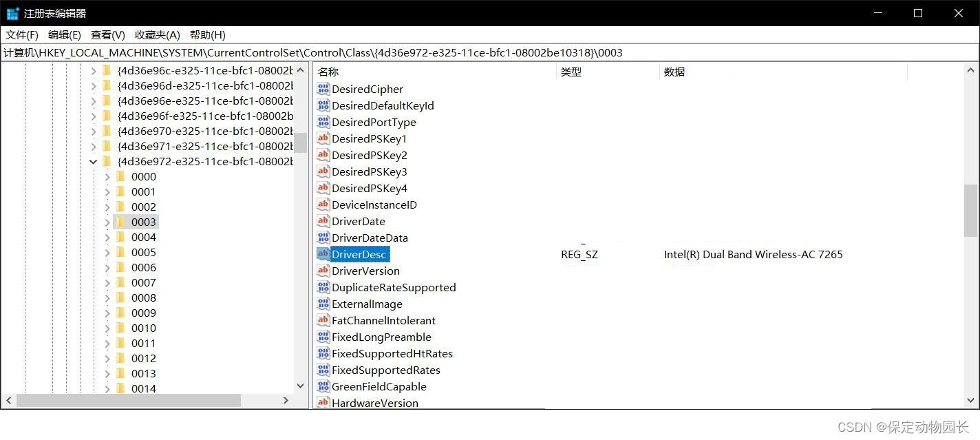
Task: Click the string icon beside DriverDesc
Action: coord(323,254)
